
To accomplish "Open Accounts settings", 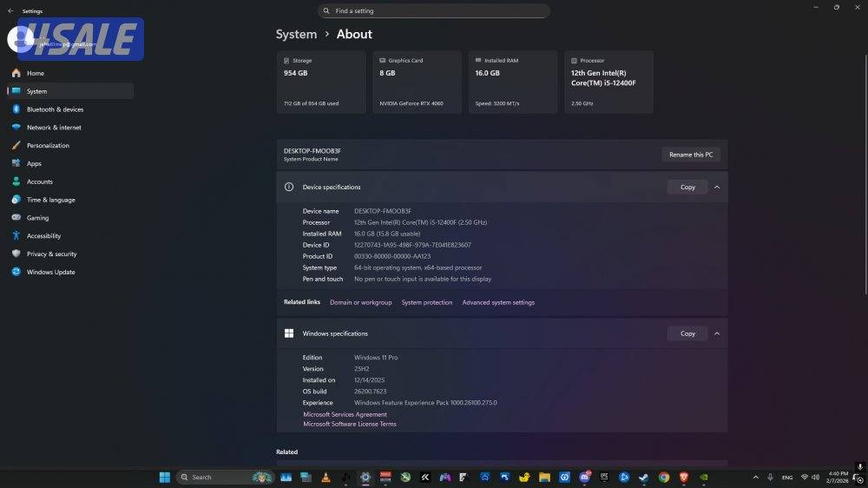I will click(70, 181).
